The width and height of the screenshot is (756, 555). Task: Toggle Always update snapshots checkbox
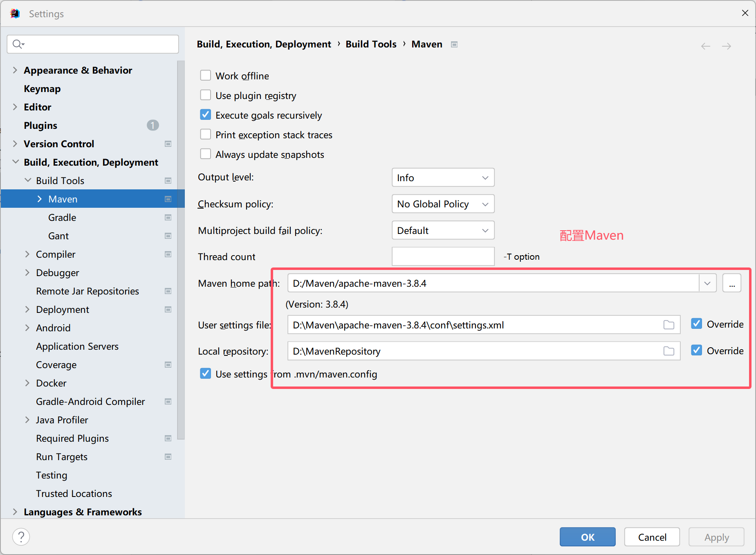(x=206, y=154)
